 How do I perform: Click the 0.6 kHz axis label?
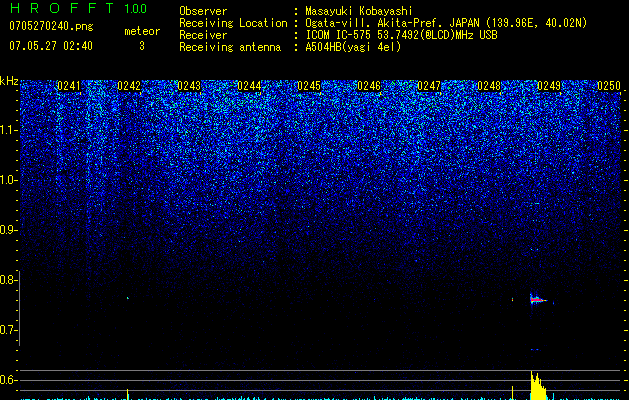click(8, 380)
